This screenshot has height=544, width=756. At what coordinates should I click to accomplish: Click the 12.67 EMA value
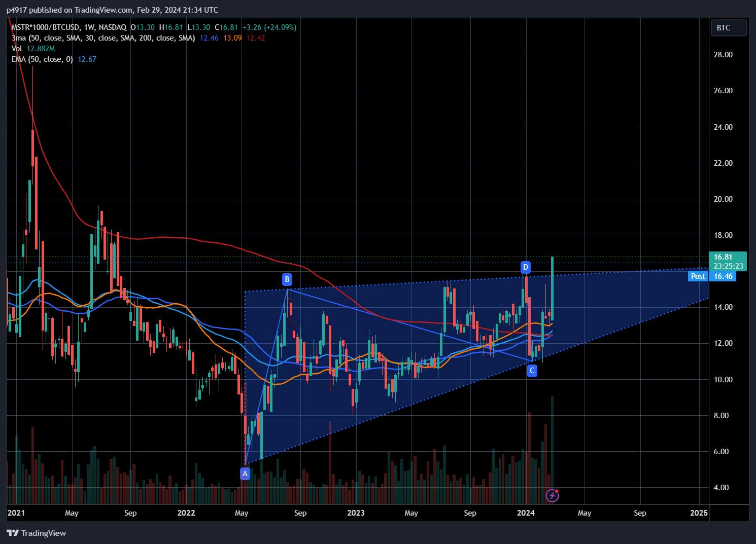click(x=87, y=59)
